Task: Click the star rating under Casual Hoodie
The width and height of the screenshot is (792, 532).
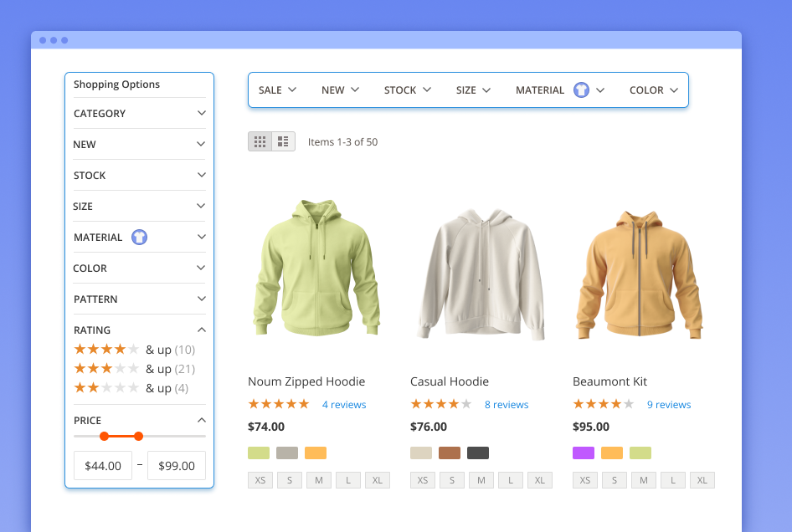Action: pos(441,403)
